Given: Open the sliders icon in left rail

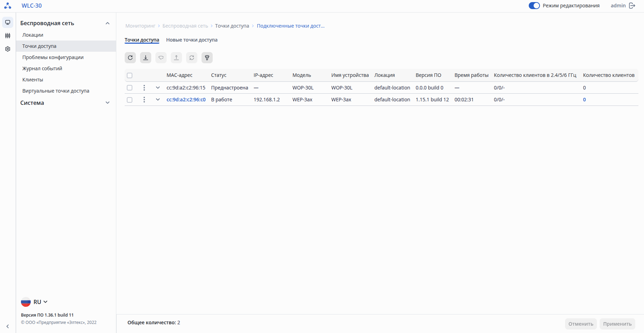Looking at the screenshot, I should (8, 36).
